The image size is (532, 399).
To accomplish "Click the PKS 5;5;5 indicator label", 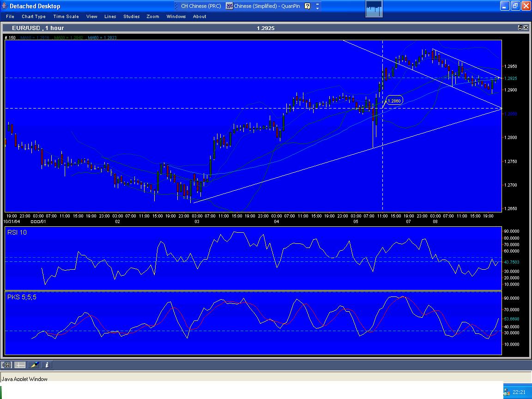I will point(22,297).
